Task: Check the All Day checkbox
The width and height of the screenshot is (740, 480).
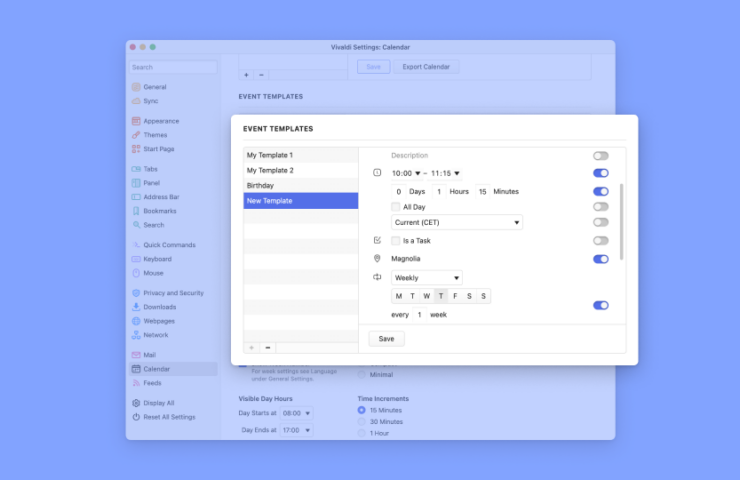Action: click(x=395, y=207)
